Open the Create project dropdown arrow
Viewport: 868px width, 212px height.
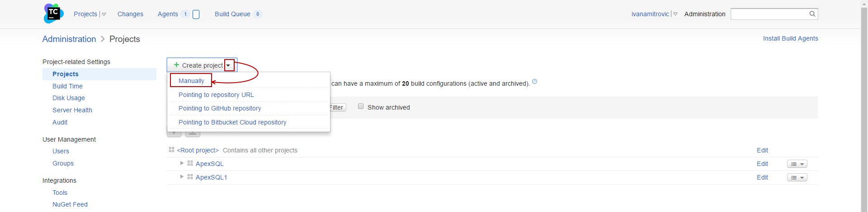[229, 65]
